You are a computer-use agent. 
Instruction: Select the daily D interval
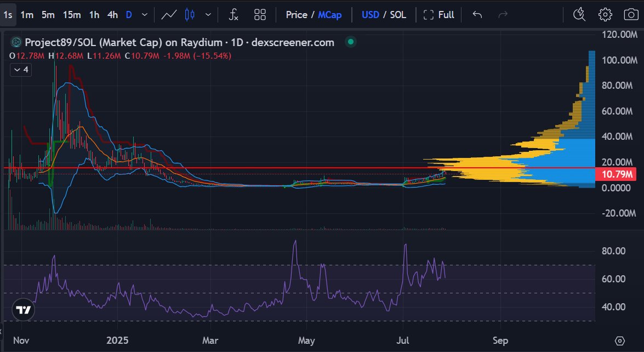(x=129, y=15)
